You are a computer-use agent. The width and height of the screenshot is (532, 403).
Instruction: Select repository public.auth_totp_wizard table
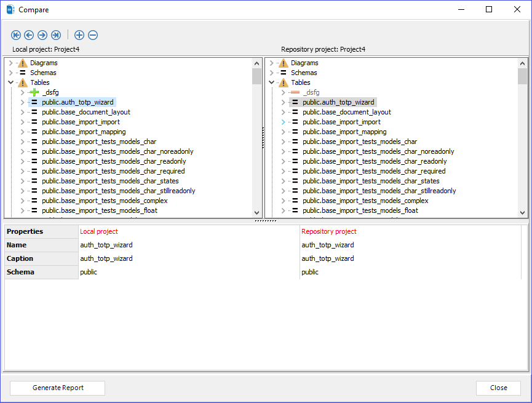point(338,102)
